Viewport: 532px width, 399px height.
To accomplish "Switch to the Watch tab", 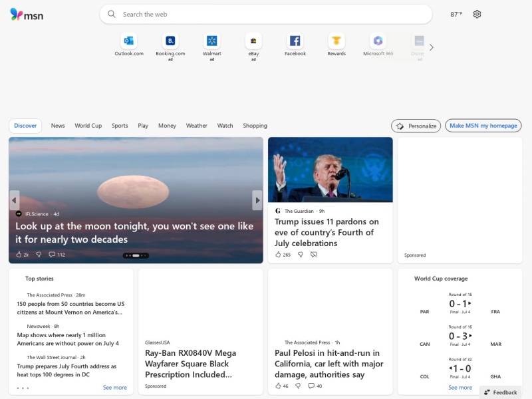I will point(225,126).
